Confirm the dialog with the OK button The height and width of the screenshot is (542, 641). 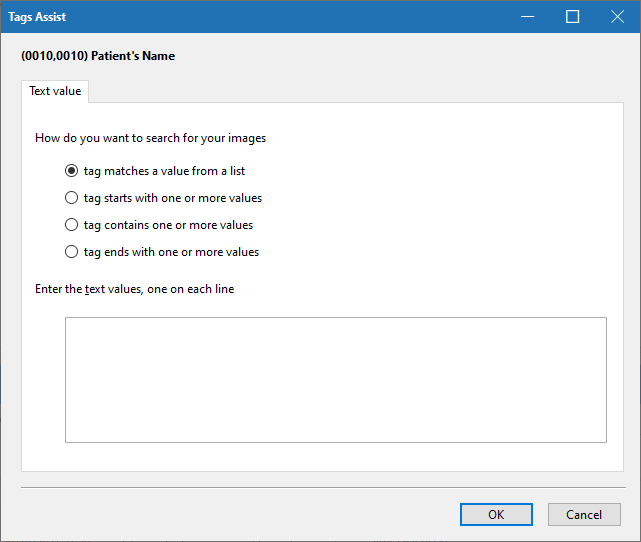coord(496,514)
